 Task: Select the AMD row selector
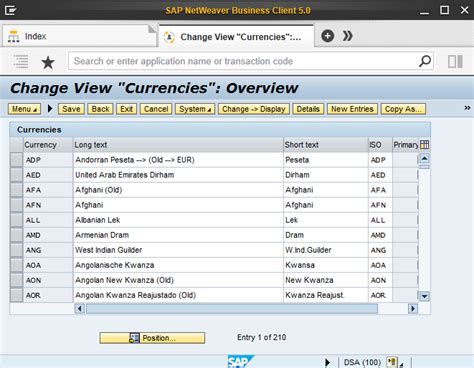coord(16,235)
